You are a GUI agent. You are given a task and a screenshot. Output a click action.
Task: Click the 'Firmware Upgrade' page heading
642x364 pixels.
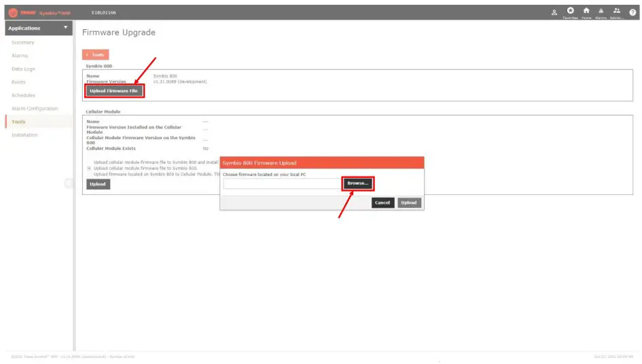coord(119,33)
